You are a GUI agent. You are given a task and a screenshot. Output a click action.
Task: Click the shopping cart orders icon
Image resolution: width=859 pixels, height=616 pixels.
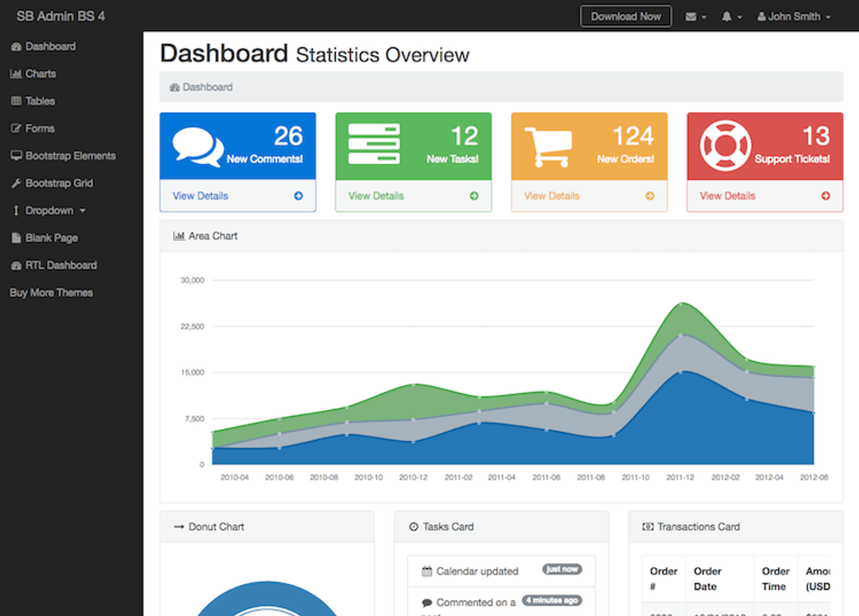pos(548,147)
